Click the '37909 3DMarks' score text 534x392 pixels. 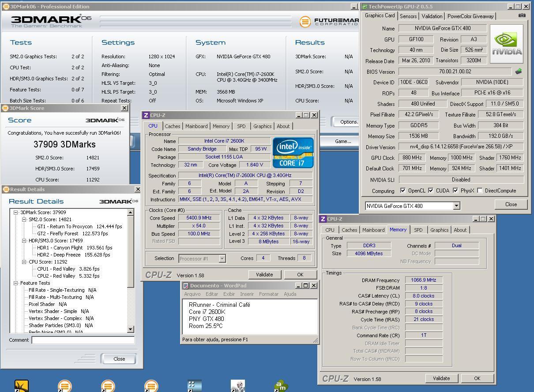coord(64,144)
